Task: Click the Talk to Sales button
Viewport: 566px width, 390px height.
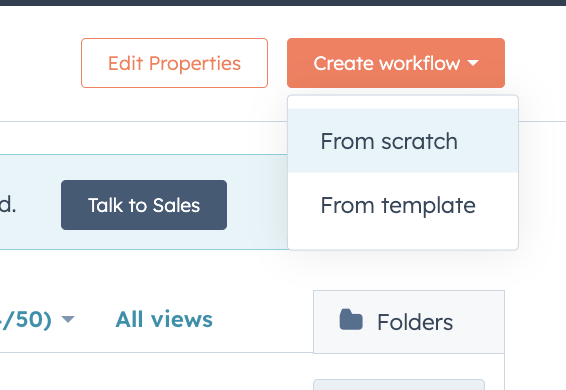Action: tap(144, 205)
